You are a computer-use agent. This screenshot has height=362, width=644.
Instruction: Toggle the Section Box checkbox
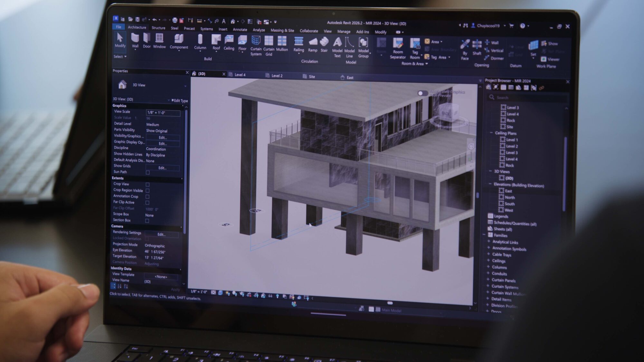pos(147,221)
